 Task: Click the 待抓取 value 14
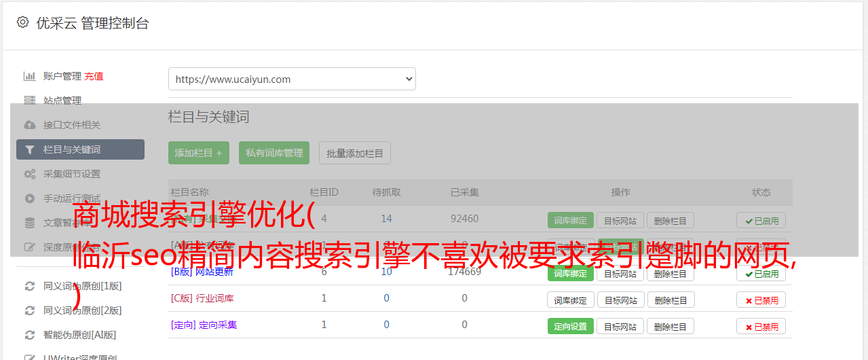point(386,219)
